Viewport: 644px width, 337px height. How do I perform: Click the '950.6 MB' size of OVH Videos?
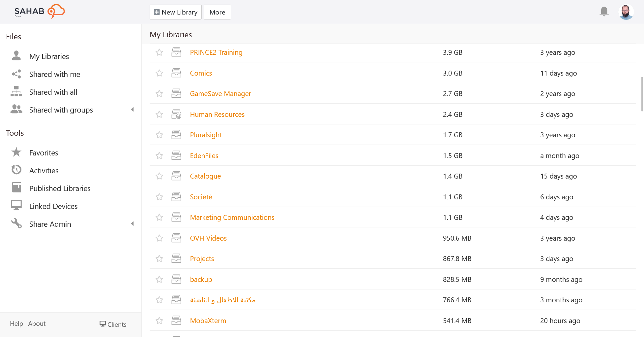457,238
